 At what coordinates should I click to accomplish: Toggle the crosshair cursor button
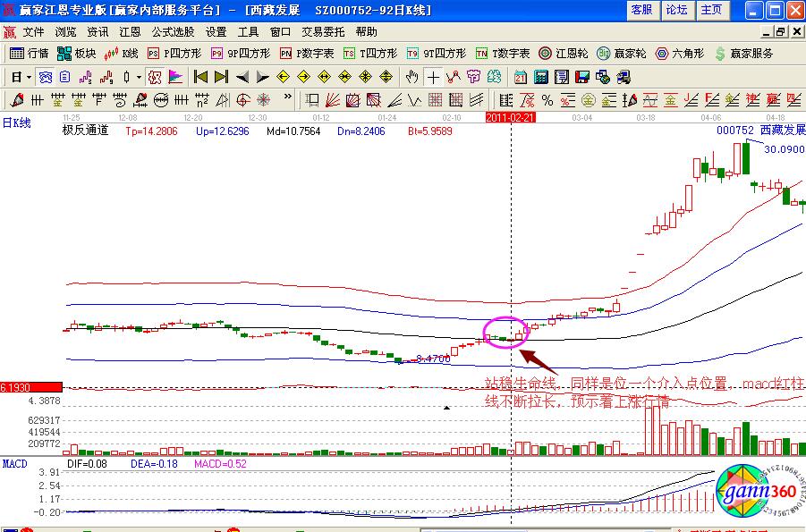[x=433, y=77]
